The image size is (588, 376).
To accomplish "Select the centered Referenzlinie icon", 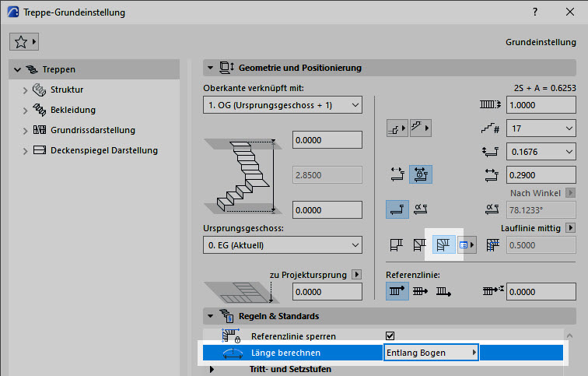I will click(420, 291).
